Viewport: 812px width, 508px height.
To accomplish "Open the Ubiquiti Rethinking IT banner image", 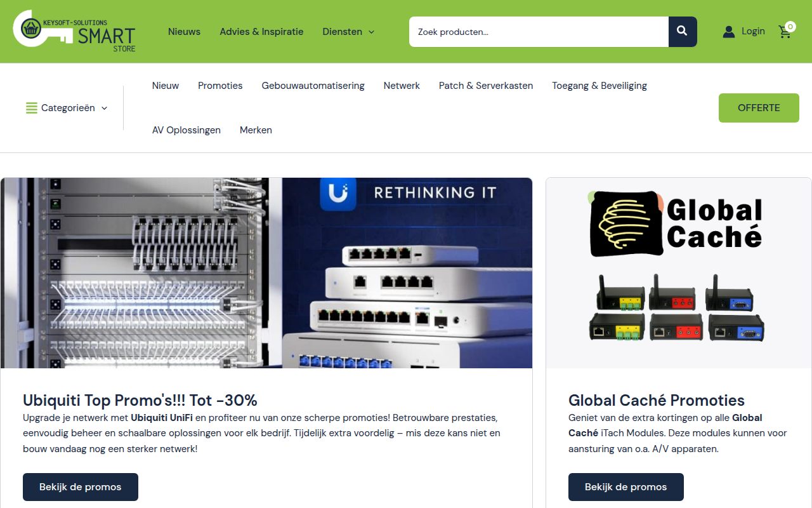I will tap(266, 273).
